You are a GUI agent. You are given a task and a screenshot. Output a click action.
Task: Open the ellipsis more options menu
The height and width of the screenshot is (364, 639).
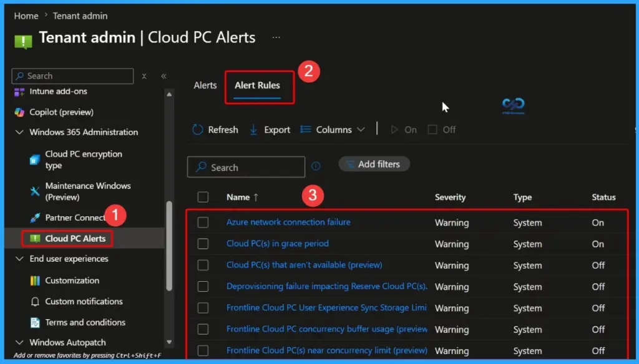pos(276,37)
